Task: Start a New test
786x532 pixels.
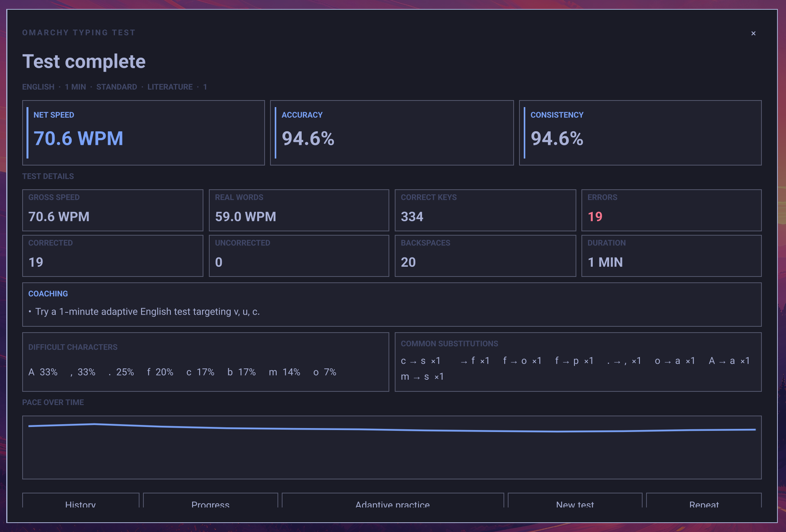Action: click(x=575, y=500)
